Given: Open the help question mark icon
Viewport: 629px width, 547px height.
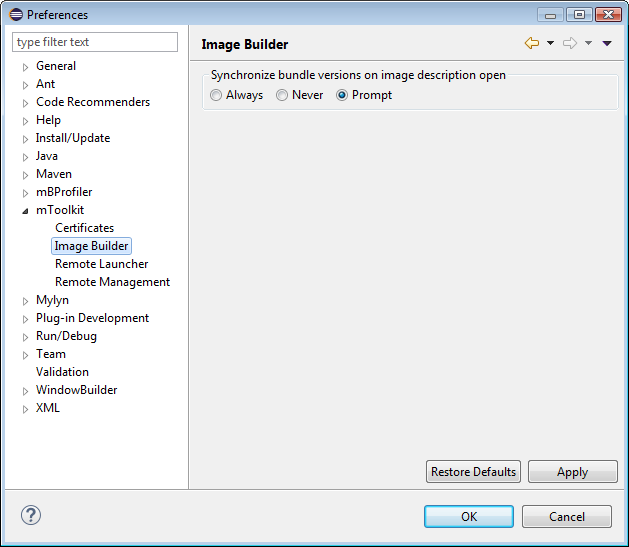Looking at the screenshot, I should pos(31,516).
